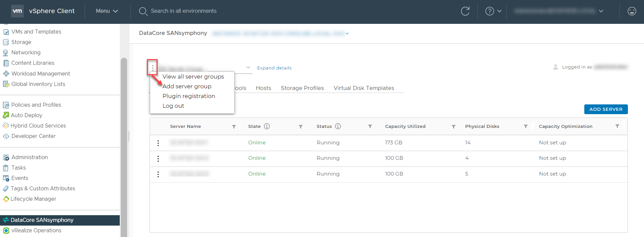Click the Networking globe icon

(x=6, y=53)
